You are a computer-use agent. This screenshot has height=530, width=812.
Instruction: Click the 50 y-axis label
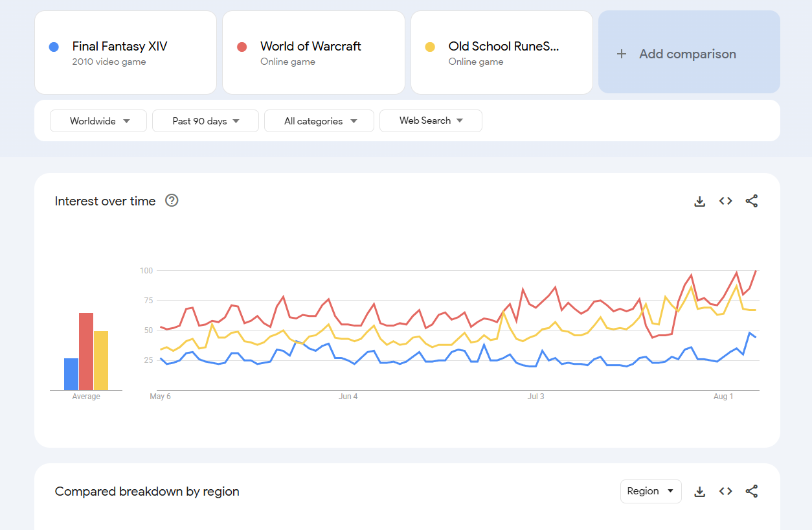tap(148, 330)
